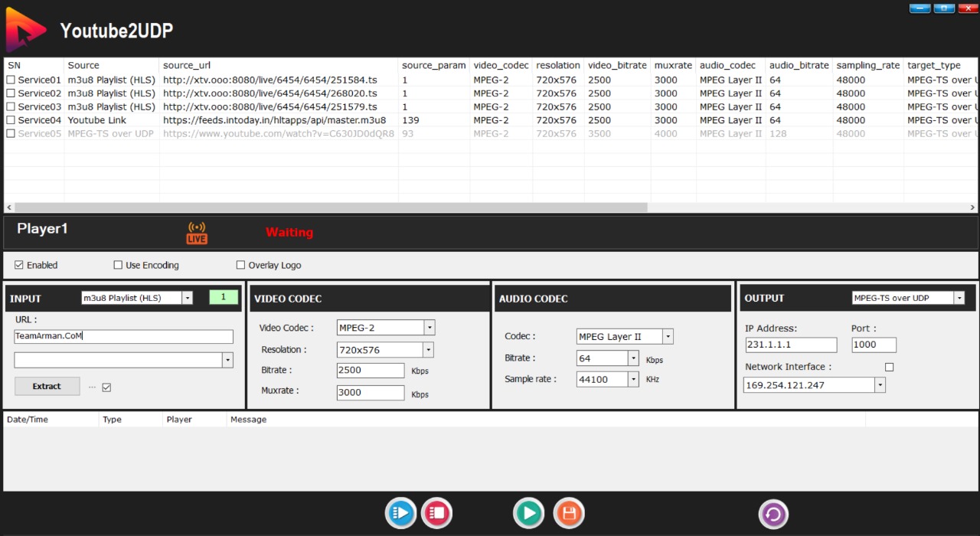
Task: Open the Resolation dropdown showing 720x576
Action: tap(427, 350)
